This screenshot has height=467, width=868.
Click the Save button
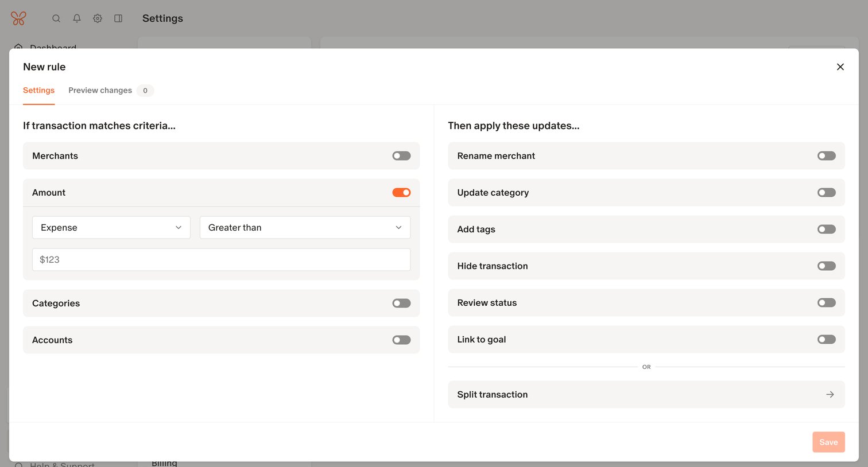pos(828,442)
